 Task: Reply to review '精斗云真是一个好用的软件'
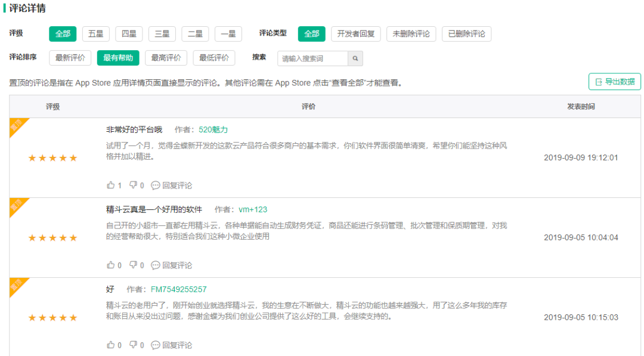(172, 265)
